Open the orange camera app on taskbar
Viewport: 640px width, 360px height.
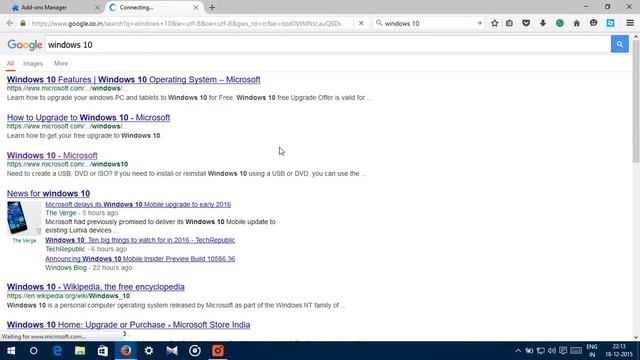(x=218, y=351)
